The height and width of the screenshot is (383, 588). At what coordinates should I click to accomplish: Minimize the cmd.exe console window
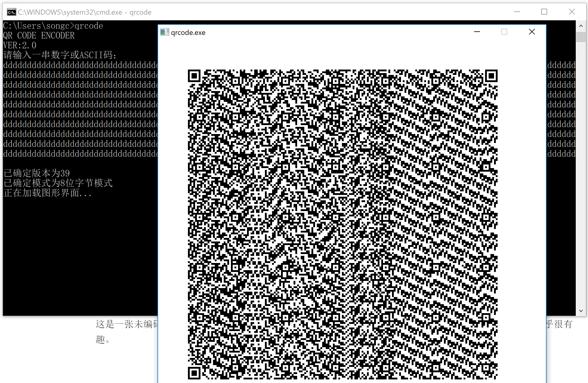[x=517, y=12]
